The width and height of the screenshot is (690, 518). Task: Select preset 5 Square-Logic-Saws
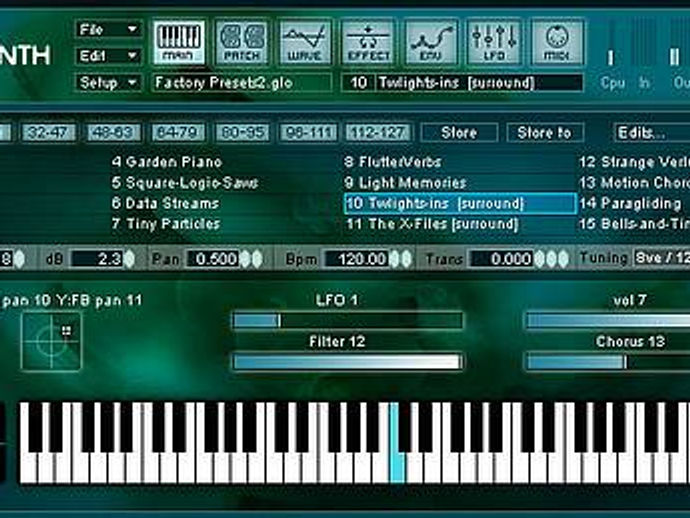[x=184, y=183]
